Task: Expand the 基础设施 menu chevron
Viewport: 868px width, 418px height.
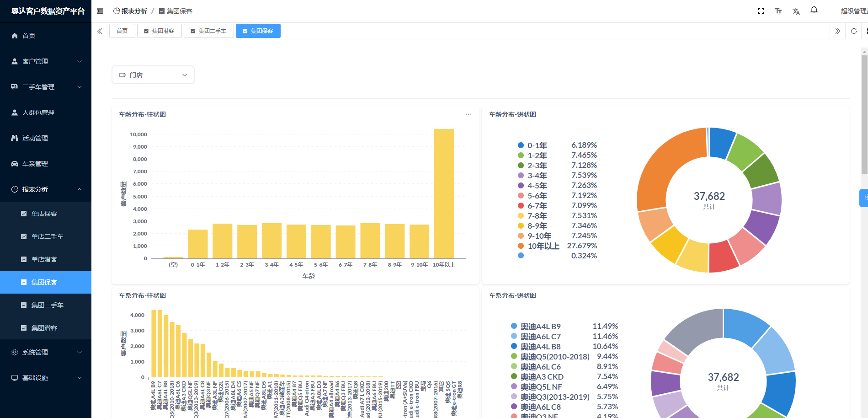Action: click(80, 378)
